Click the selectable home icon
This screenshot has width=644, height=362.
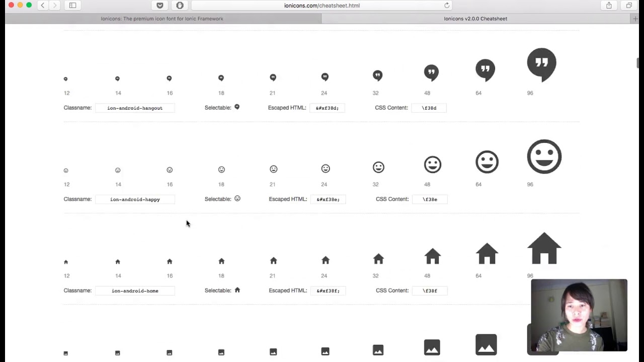coord(237,290)
